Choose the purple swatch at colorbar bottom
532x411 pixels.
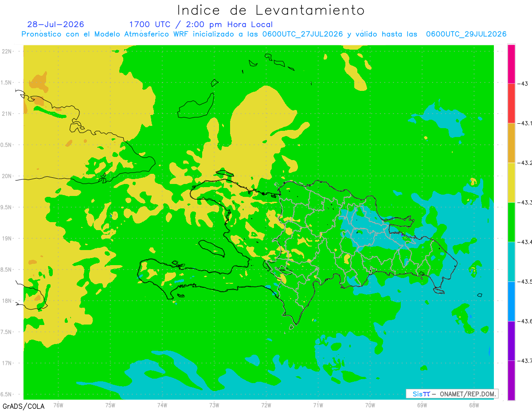point(511,380)
